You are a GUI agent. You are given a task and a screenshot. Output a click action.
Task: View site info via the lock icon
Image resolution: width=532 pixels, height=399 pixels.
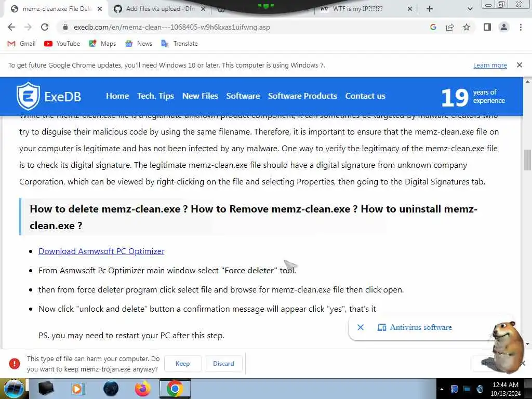coord(65,27)
